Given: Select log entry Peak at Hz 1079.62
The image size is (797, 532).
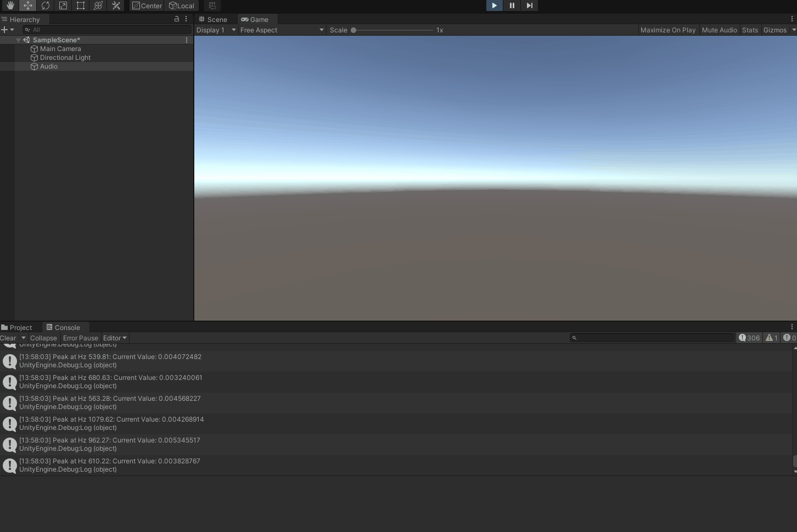Looking at the screenshot, I should (396, 423).
